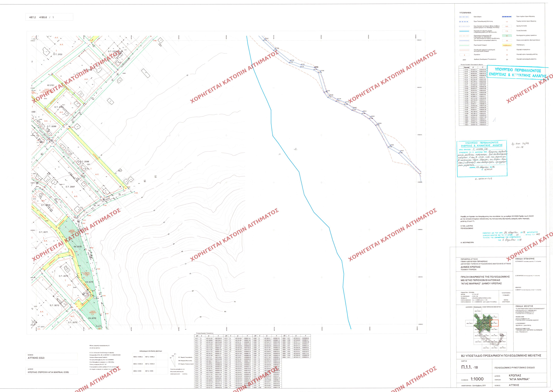Click the Ο.Τ. 2102 block label
This screenshot has width=553, height=392.
[58, 54]
